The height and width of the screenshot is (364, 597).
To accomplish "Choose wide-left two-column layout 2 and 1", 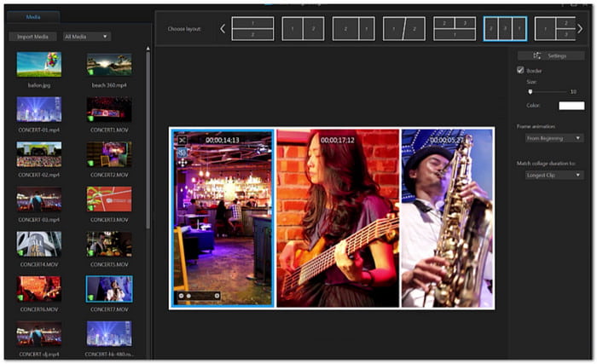I will [x=354, y=28].
